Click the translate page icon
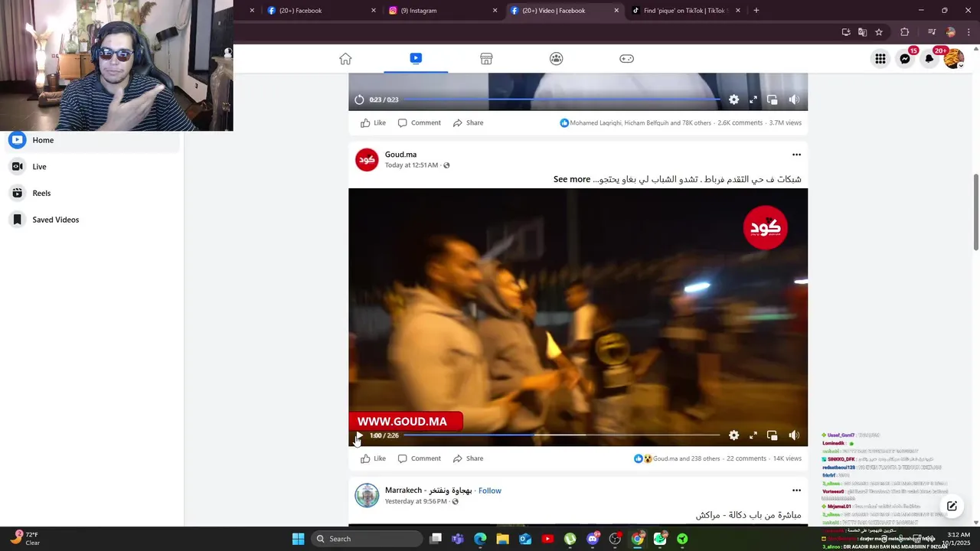The image size is (980, 551). pyautogui.click(x=862, y=32)
